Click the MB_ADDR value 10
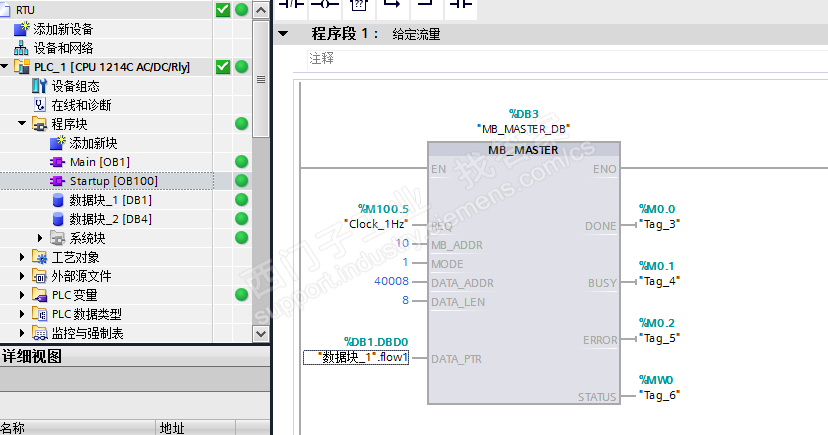828x435 pixels. tap(402, 243)
